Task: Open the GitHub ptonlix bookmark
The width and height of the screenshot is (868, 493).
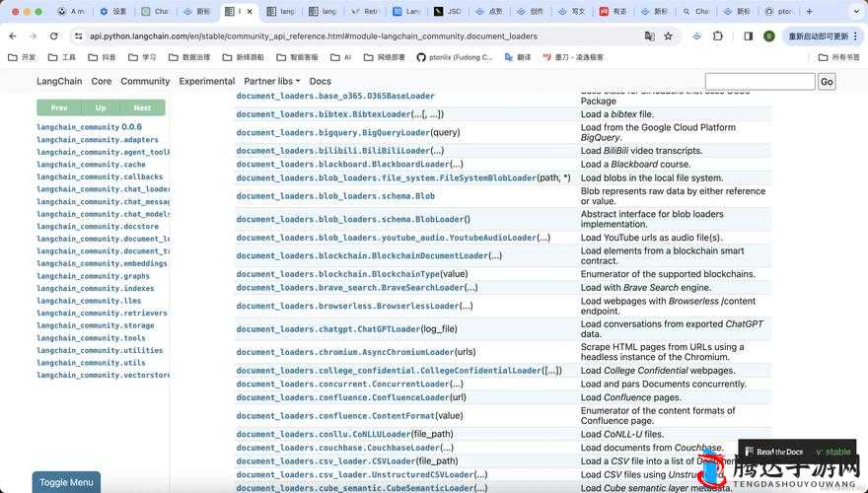Action: point(454,57)
